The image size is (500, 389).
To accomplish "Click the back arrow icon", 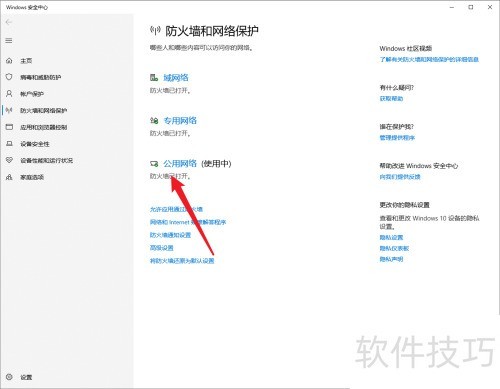I will (x=9, y=22).
